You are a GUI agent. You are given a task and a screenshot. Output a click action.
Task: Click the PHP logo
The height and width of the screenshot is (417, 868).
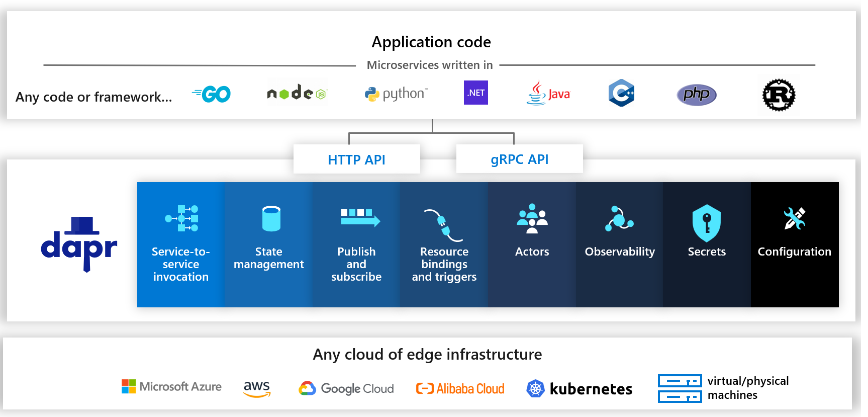pyautogui.click(x=697, y=94)
